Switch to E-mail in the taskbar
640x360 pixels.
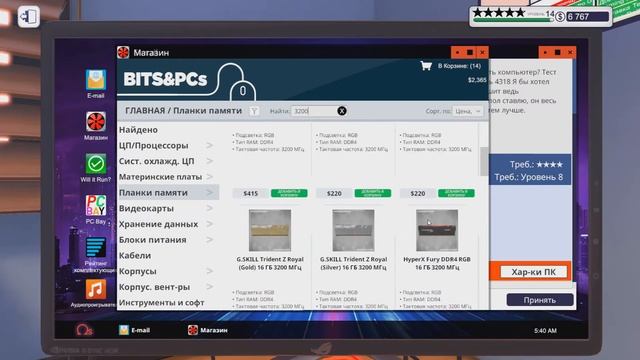[x=134, y=330]
